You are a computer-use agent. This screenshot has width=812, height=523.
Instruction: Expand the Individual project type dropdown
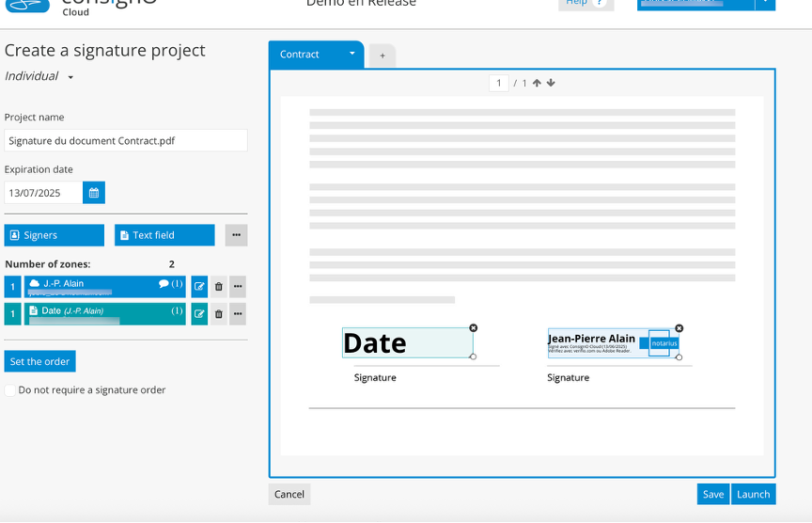(70, 77)
